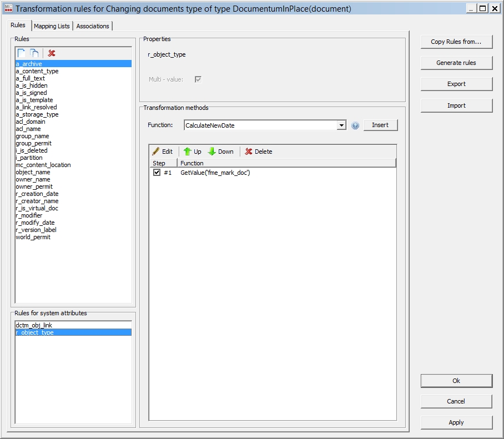Select dctm_obj_link system attribute rule
The width and height of the screenshot is (504, 439).
coord(34,325)
